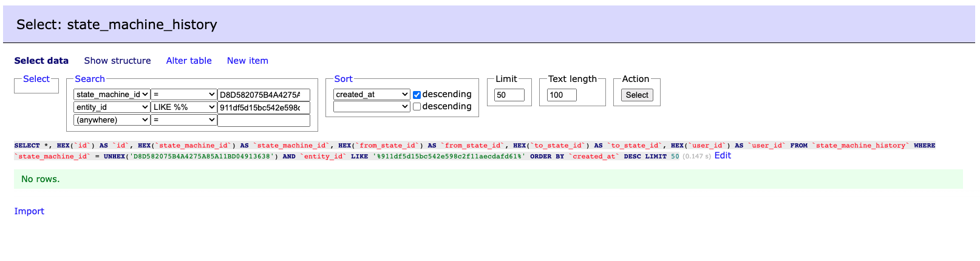Click the Limit field showing 50
Image resolution: width=980 pixels, height=261 pixels.
pyautogui.click(x=509, y=95)
